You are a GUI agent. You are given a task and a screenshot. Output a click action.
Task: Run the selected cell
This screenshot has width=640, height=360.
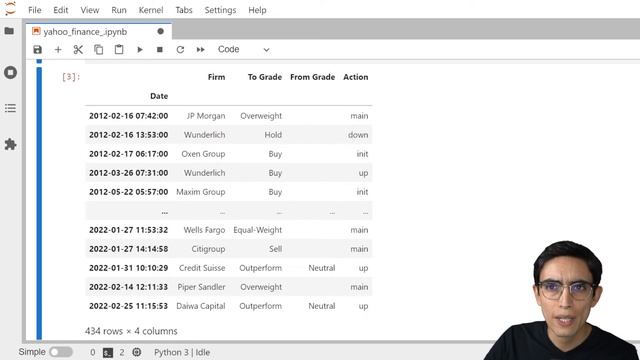(140, 49)
